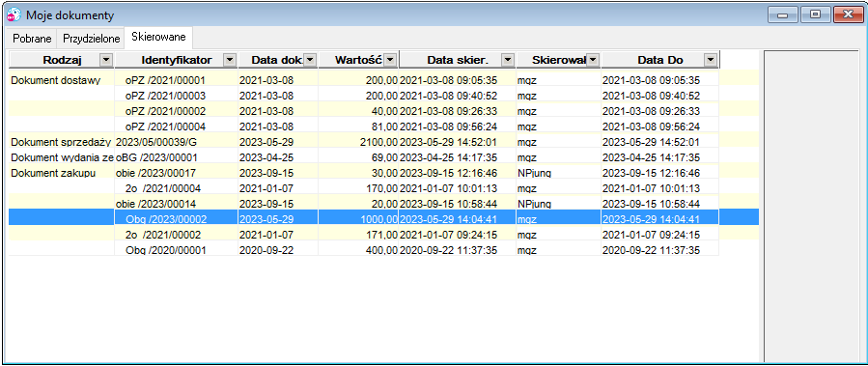The height and width of the screenshot is (366, 868).
Task: Select the oBG /2023/00001 row
Action: pos(383,157)
